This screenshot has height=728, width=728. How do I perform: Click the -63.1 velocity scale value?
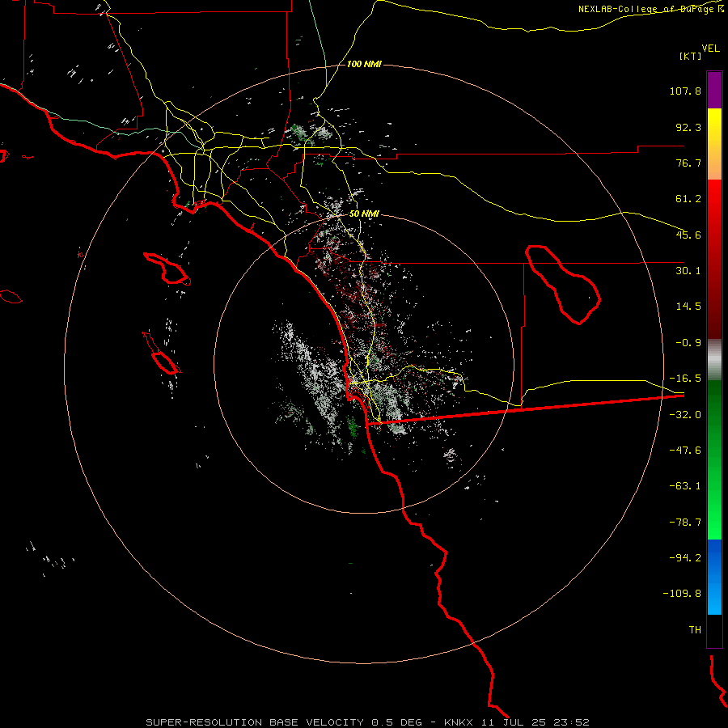coord(685,486)
